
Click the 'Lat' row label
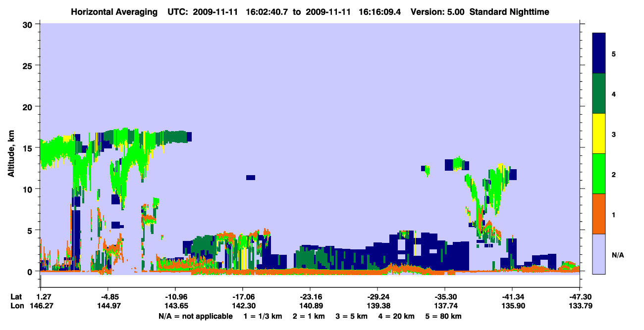[16, 296]
